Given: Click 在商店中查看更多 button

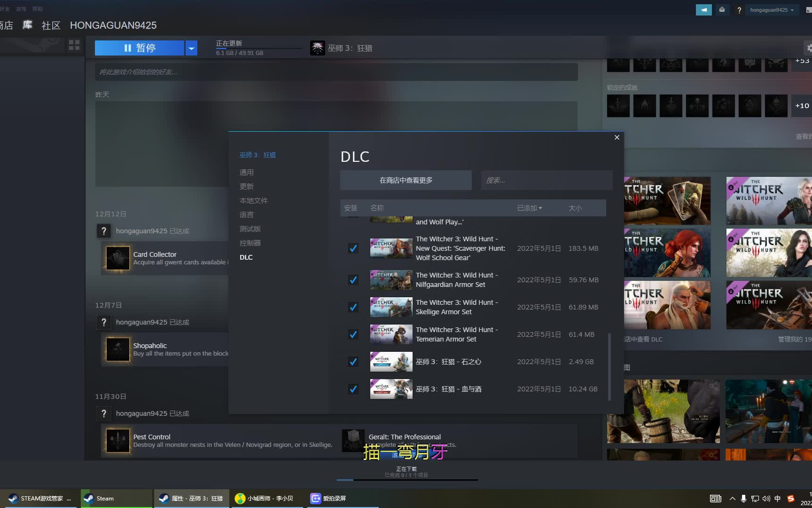Looking at the screenshot, I should 406,180.
